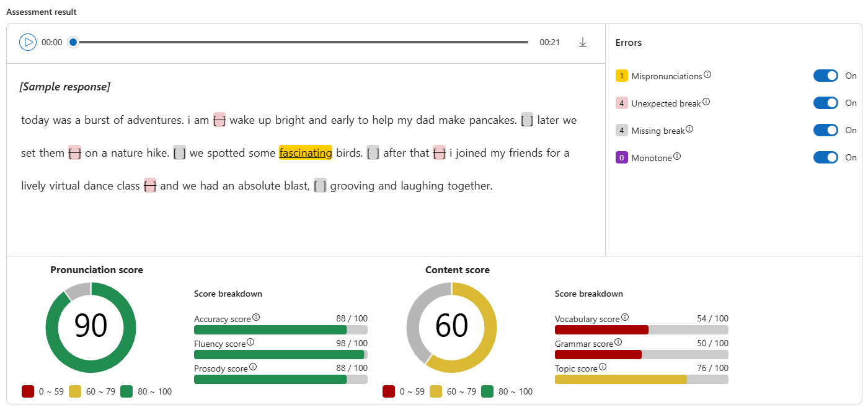Show info for Missing break
Viewport: 868px width, 410px height.
pos(689,129)
